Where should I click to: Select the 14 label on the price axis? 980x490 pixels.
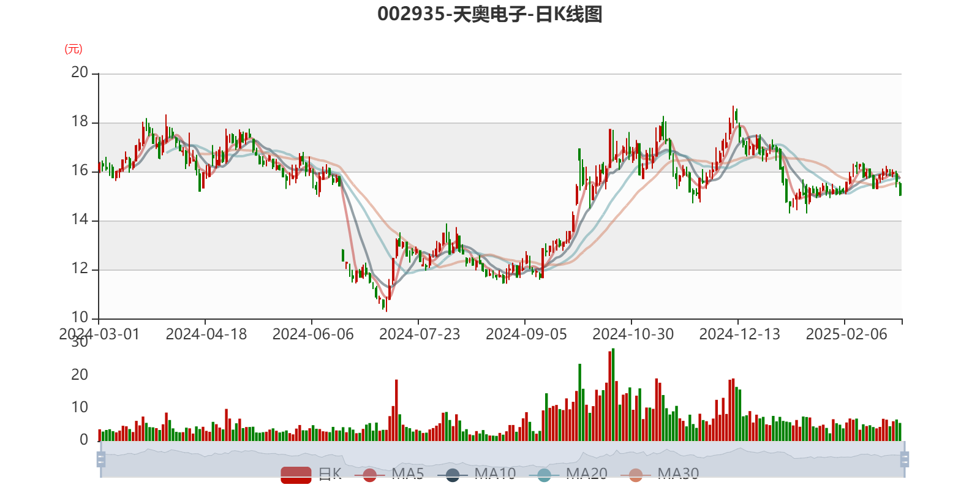pyautogui.click(x=80, y=220)
